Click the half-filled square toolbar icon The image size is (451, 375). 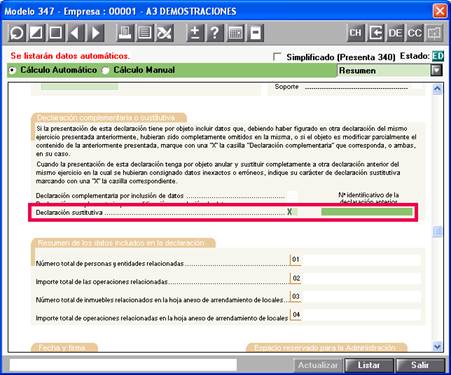coord(36,33)
